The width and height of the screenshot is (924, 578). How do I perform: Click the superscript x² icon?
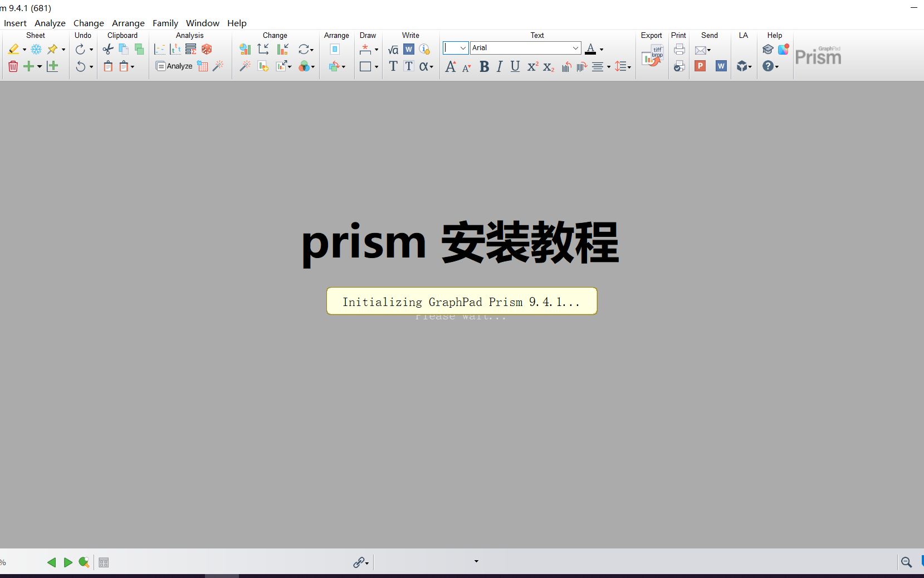(532, 67)
